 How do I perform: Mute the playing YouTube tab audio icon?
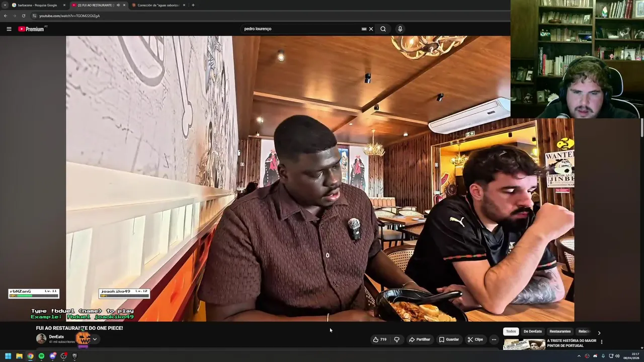tap(118, 5)
